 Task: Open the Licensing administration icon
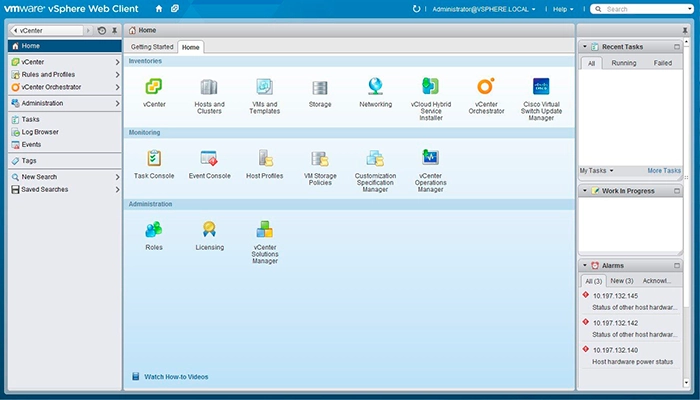[x=209, y=229]
